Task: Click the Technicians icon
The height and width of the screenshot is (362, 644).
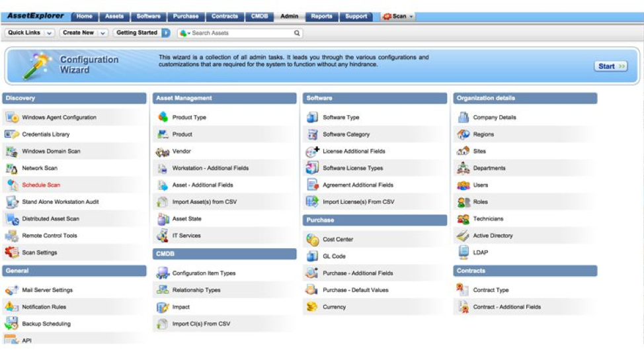Action: (463, 218)
